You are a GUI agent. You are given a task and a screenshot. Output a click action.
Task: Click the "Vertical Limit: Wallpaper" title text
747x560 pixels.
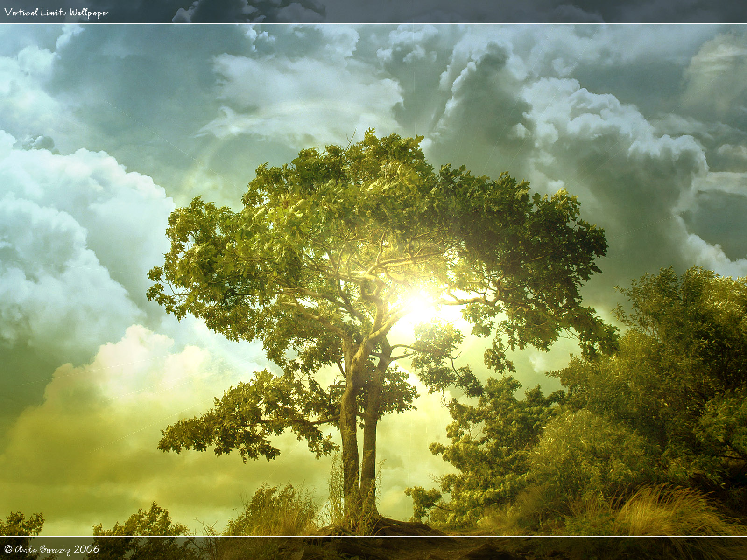[x=56, y=13]
